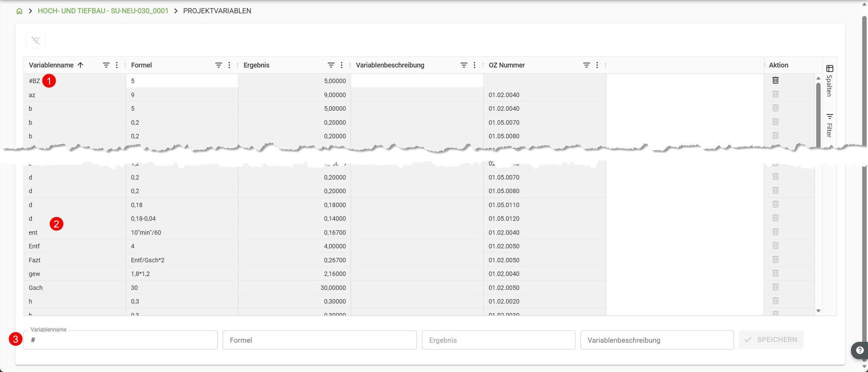868x372 pixels.
Task: Sort by the Ergebnis column header
Action: [x=256, y=65]
